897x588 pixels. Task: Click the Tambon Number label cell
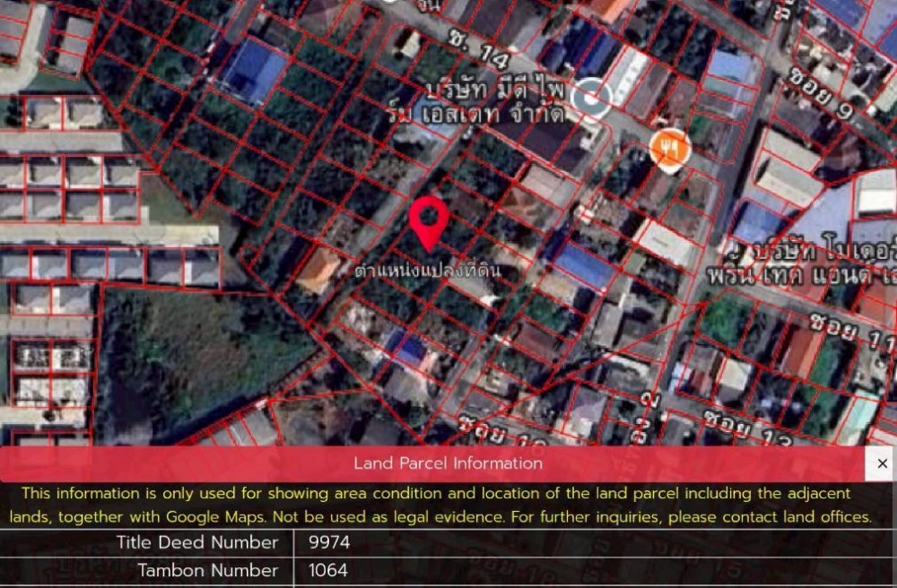coord(207,570)
